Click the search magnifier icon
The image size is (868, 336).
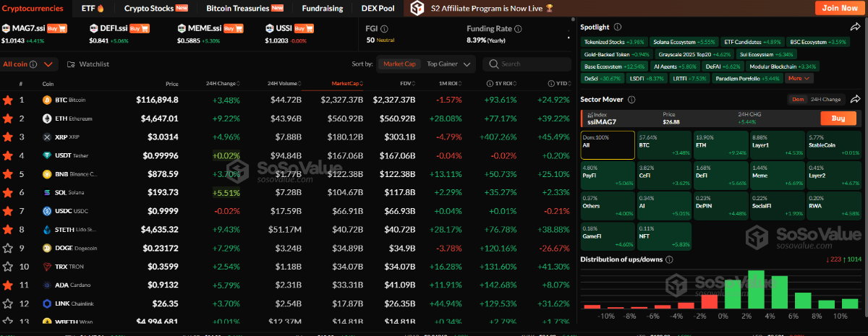[495, 64]
